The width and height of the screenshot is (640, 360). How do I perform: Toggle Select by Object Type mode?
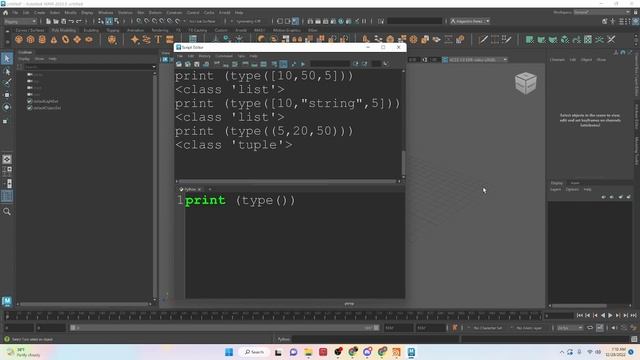[109, 21]
